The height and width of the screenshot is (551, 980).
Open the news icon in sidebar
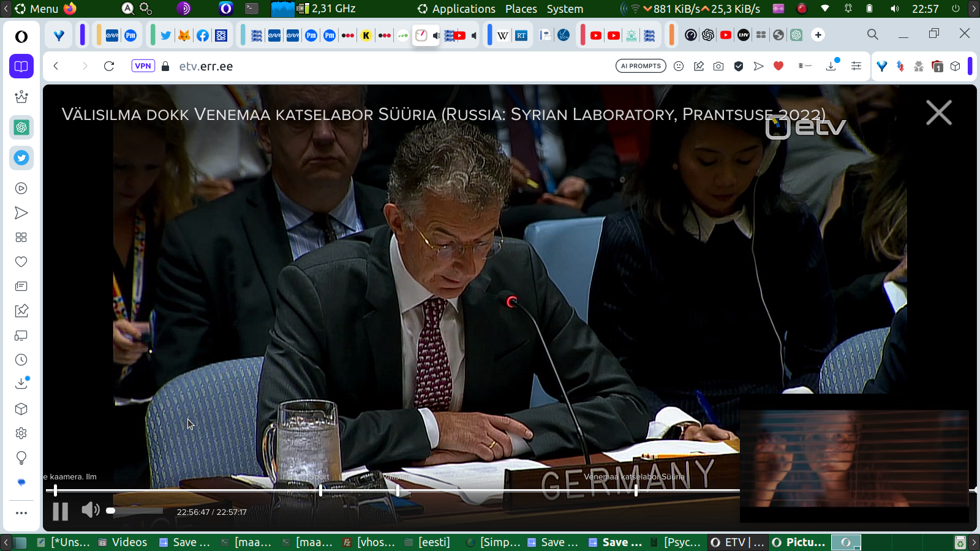(x=21, y=287)
